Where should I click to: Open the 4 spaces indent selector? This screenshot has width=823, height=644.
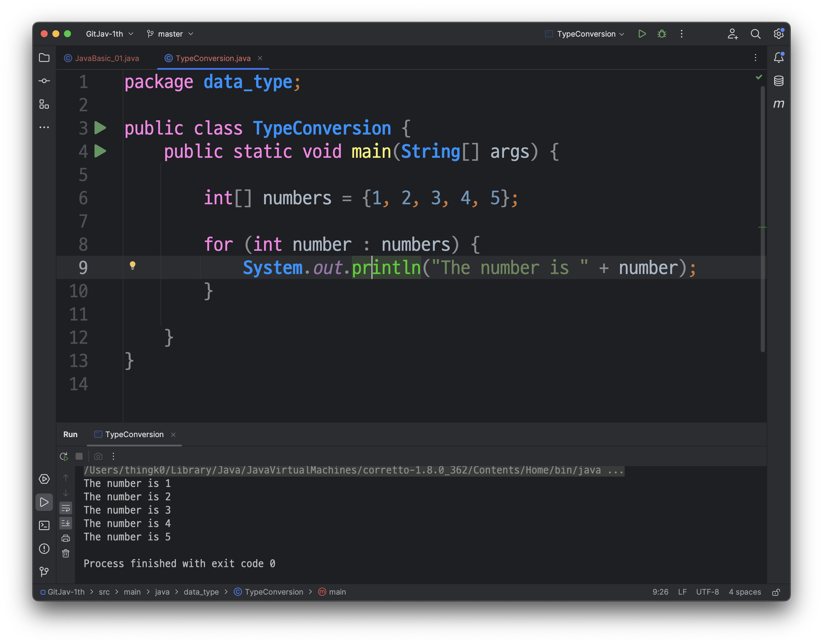click(744, 592)
